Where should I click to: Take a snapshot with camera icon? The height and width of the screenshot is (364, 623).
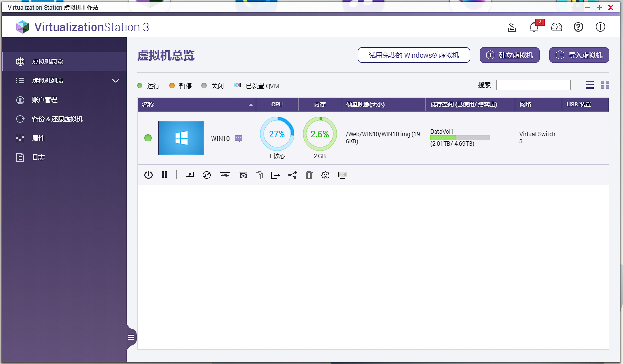tap(243, 175)
